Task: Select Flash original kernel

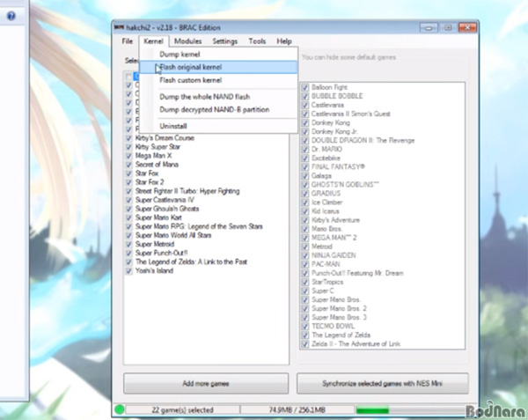Action: point(218,67)
